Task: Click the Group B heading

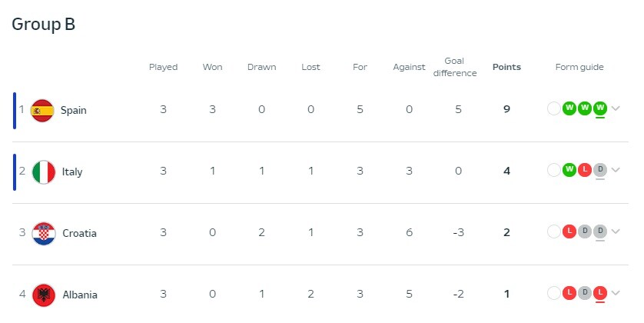Action: pyautogui.click(x=44, y=25)
